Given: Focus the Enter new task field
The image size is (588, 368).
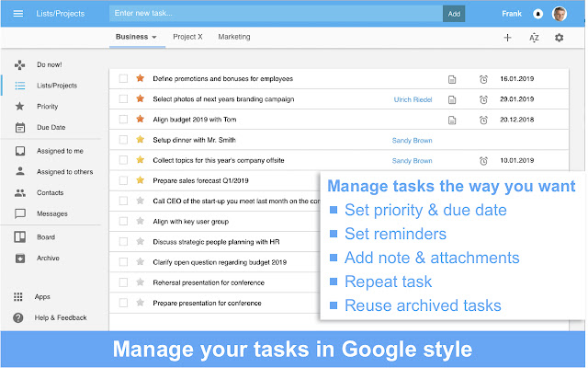Looking at the screenshot, I should coord(276,14).
